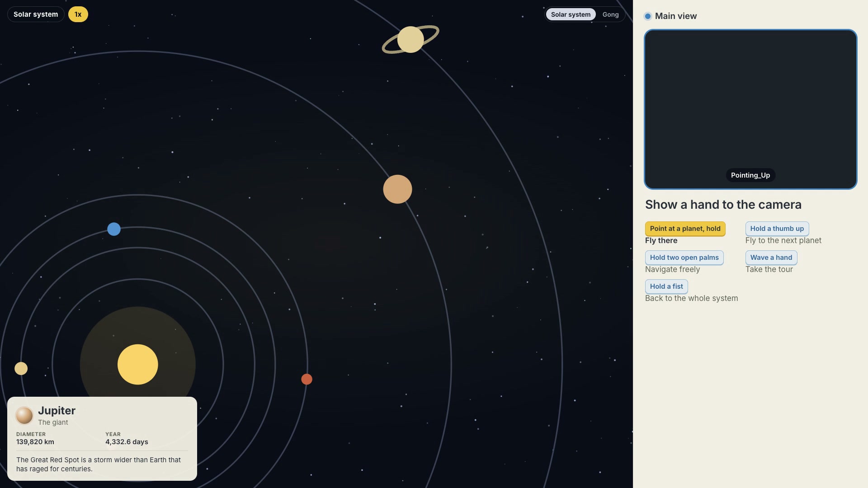Switch to the Gong view

[610, 14]
